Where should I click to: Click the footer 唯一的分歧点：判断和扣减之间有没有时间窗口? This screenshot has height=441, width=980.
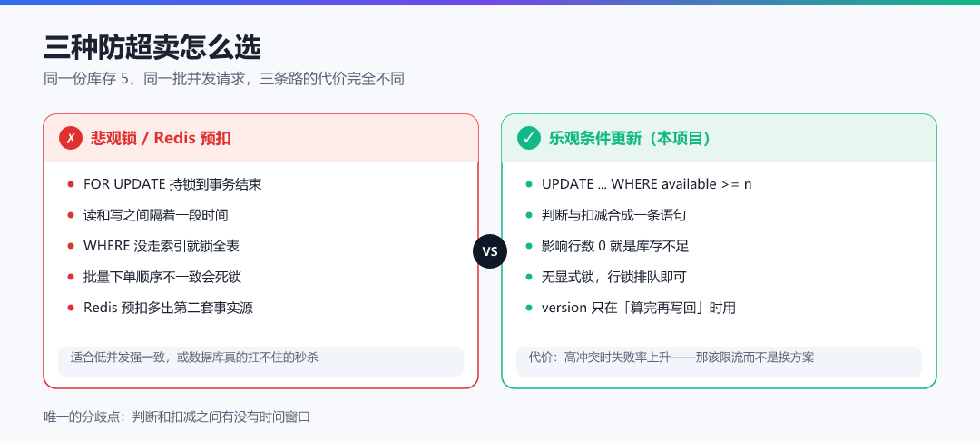point(177,416)
